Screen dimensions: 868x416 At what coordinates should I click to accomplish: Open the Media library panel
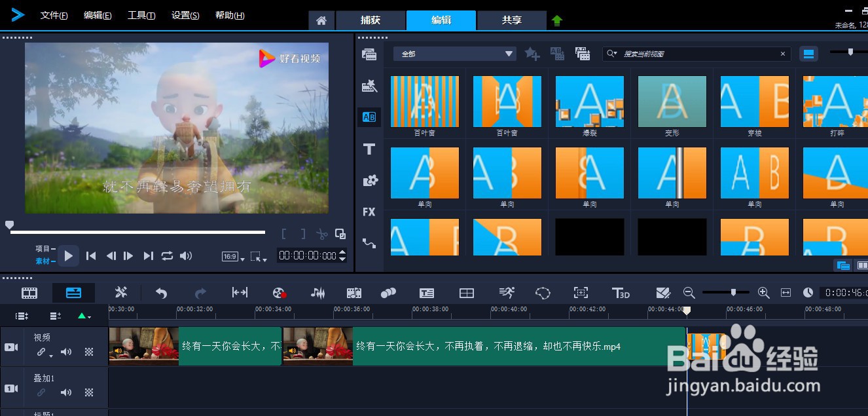click(x=369, y=54)
